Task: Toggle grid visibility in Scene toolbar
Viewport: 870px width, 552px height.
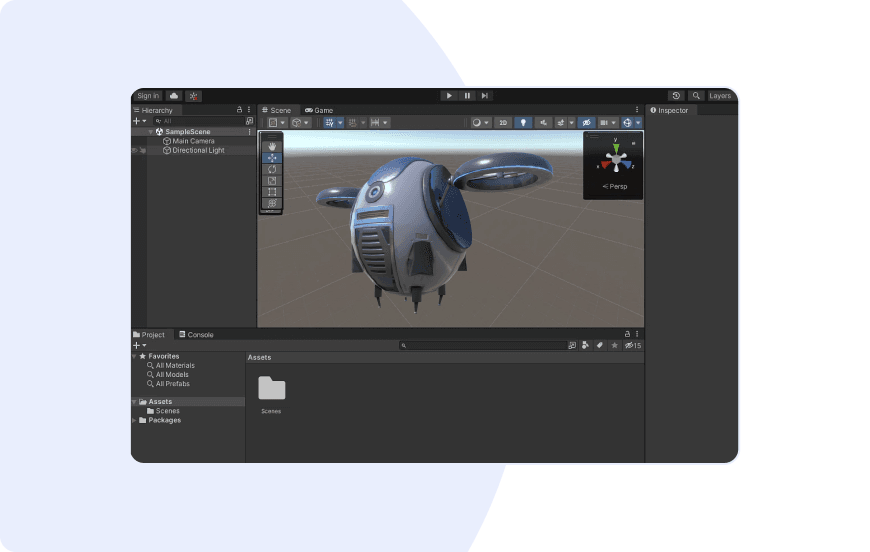Action: click(x=330, y=123)
